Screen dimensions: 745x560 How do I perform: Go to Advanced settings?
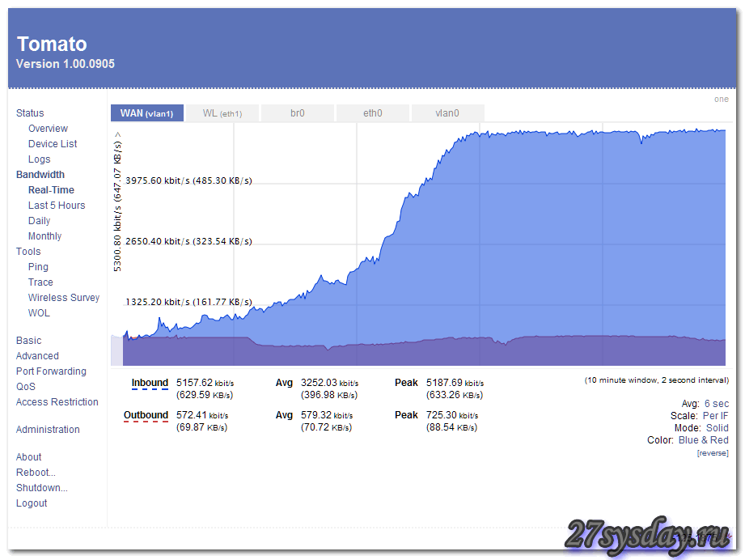click(x=37, y=355)
